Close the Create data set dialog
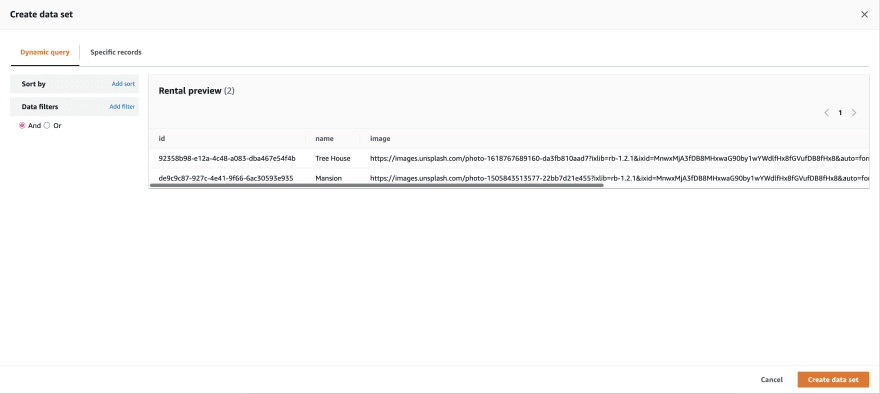 tap(864, 15)
